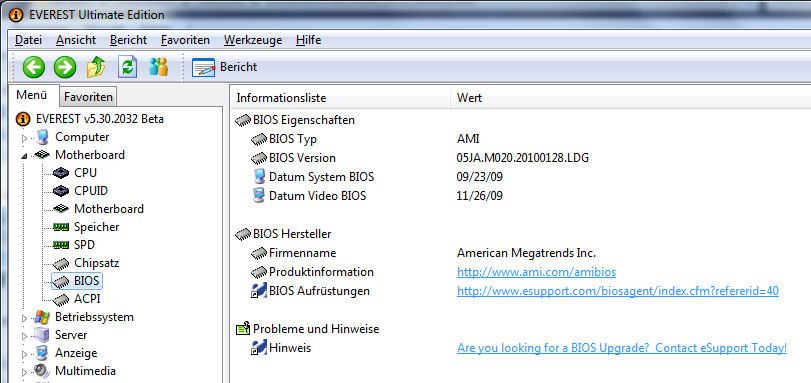The width and height of the screenshot is (811, 383).
Task: Collapse the Motherboard tree node
Action: [24, 156]
